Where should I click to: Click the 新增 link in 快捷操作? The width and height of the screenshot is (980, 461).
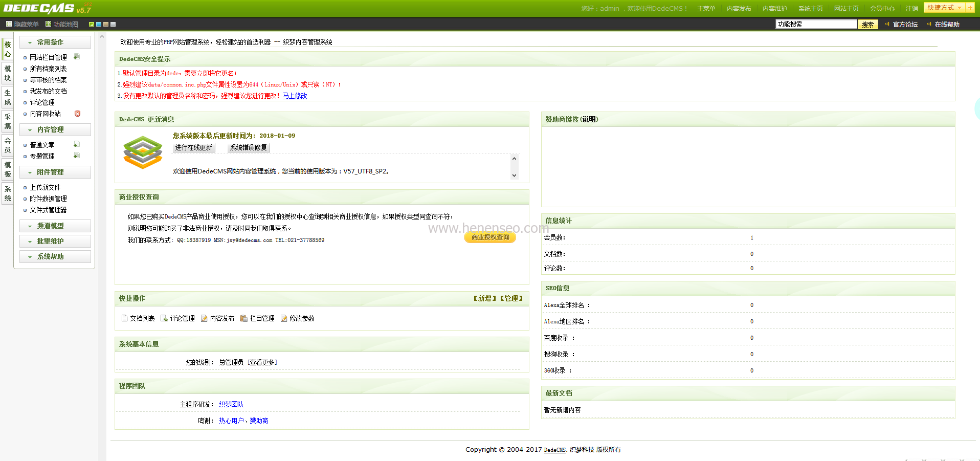tap(485, 298)
